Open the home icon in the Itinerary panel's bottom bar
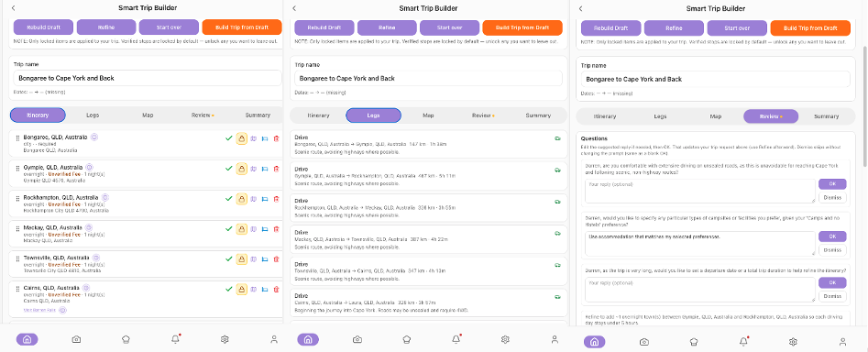 27,339
